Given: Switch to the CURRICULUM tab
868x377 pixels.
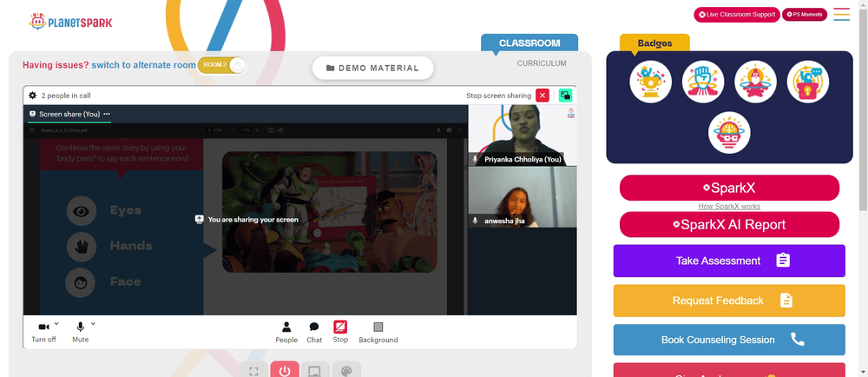Looking at the screenshot, I should [542, 63].
